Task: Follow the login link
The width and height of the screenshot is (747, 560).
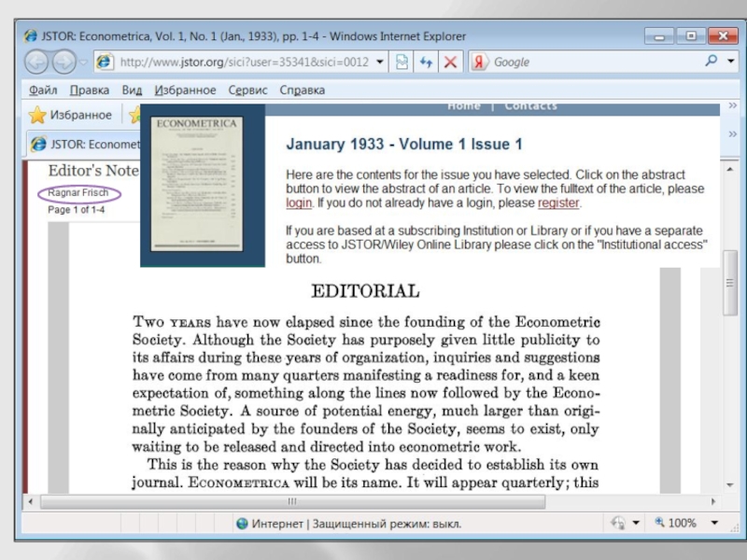Action: (x=299, y=203)
